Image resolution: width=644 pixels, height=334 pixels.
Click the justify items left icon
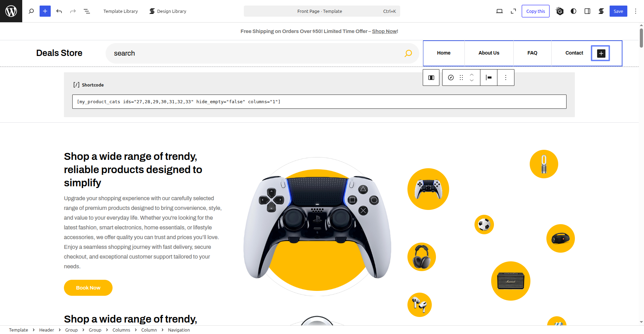(x=489, y=78)
